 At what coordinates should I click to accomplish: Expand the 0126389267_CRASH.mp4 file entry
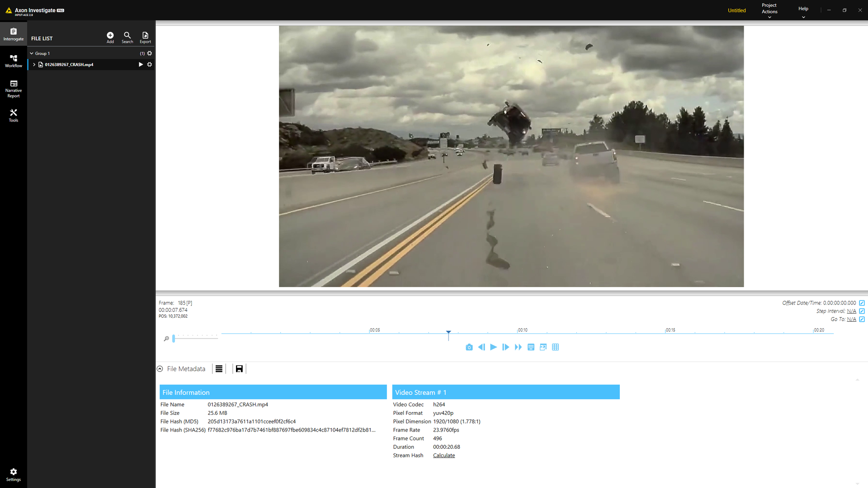pyautogui.click(x=34, y=65)
